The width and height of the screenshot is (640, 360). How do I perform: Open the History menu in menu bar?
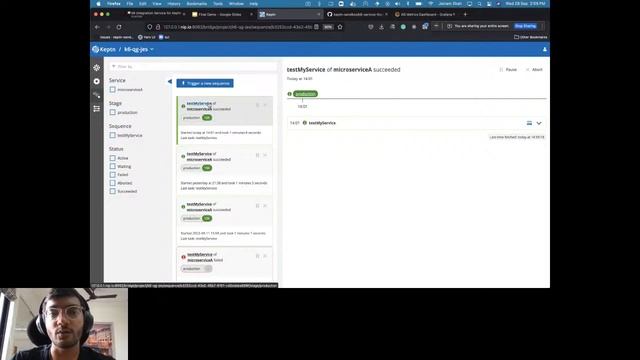[x=174, y=4]
